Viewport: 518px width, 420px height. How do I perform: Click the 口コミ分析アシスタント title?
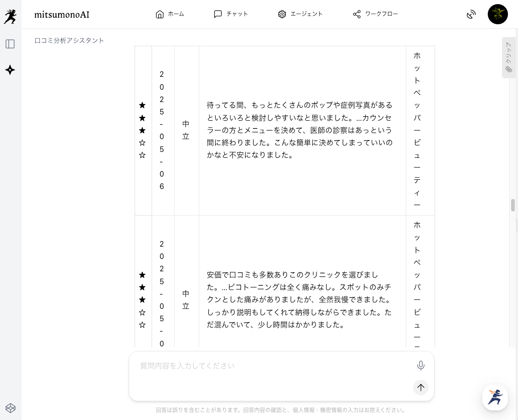coord(70,40)
